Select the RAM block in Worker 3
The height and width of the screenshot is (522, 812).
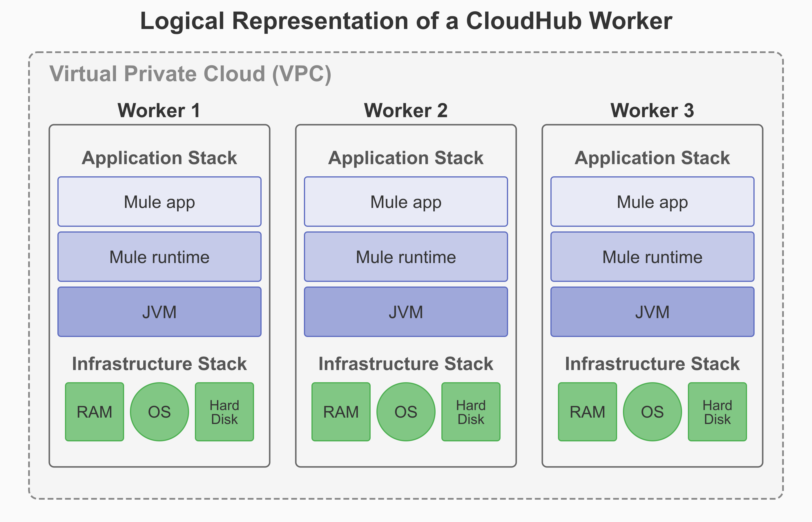tap(587, 411)
